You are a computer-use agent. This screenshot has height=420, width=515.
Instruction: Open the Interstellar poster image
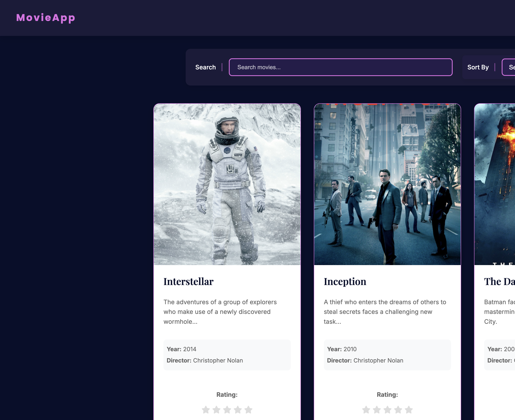click(x=227, y=184)
